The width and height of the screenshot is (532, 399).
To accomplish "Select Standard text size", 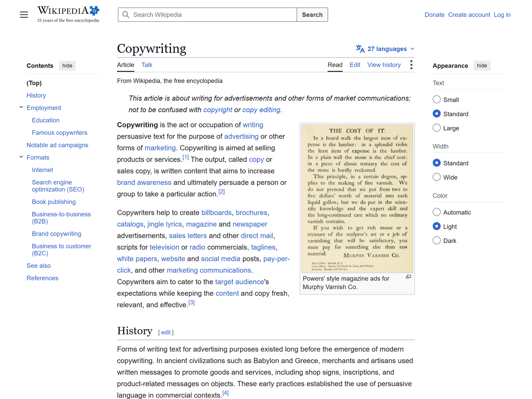I will click(437, 114).
